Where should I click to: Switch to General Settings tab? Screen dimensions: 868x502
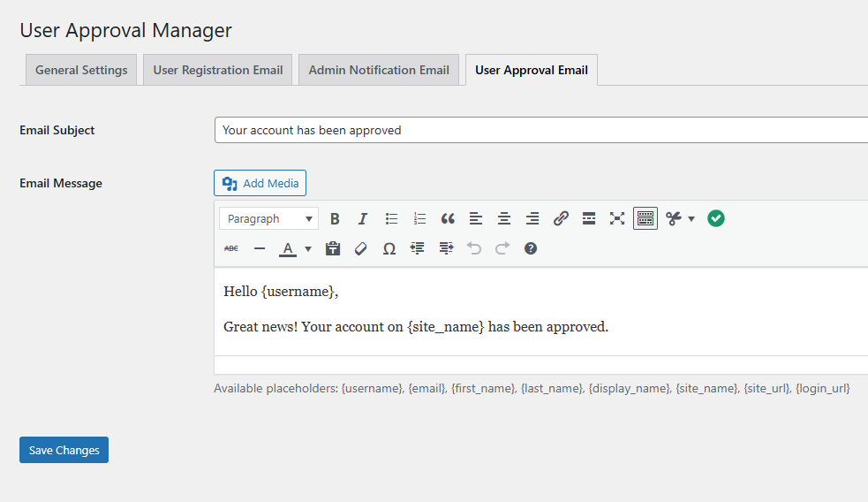81,70
